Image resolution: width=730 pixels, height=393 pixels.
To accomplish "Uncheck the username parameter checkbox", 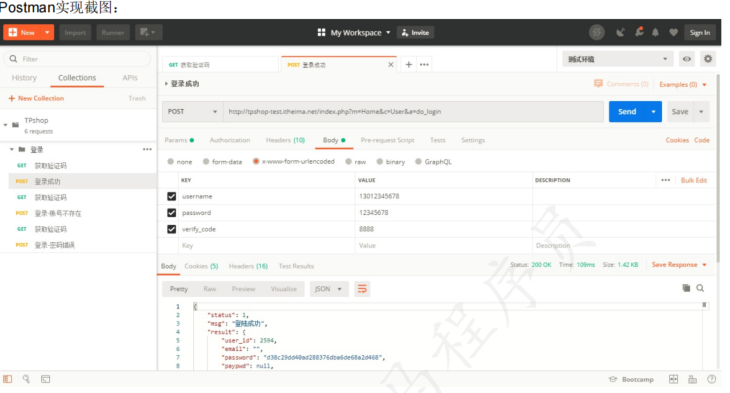I will point(171,196).
